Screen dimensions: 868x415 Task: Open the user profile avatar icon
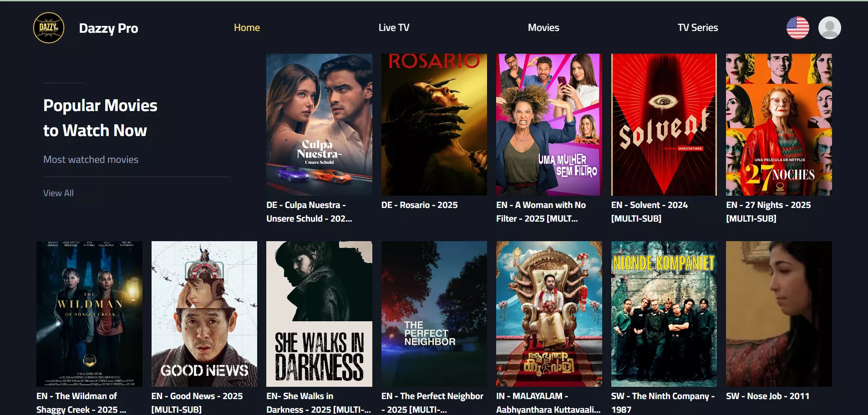pos(829,28)
